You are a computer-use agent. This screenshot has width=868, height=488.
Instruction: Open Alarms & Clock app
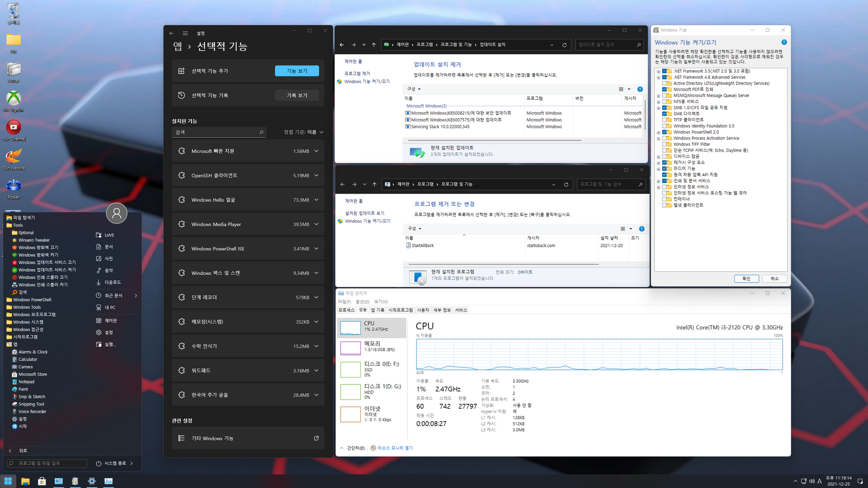click(30, 352)
